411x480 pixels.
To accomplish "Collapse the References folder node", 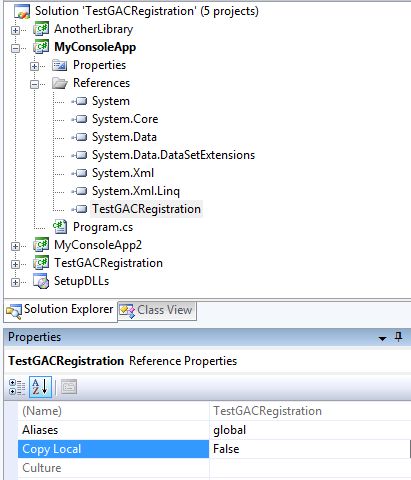I will (x=34, y=84).
